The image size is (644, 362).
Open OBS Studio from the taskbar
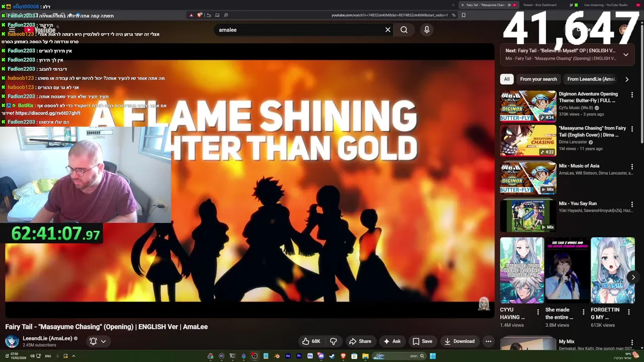tap(255, 356)
